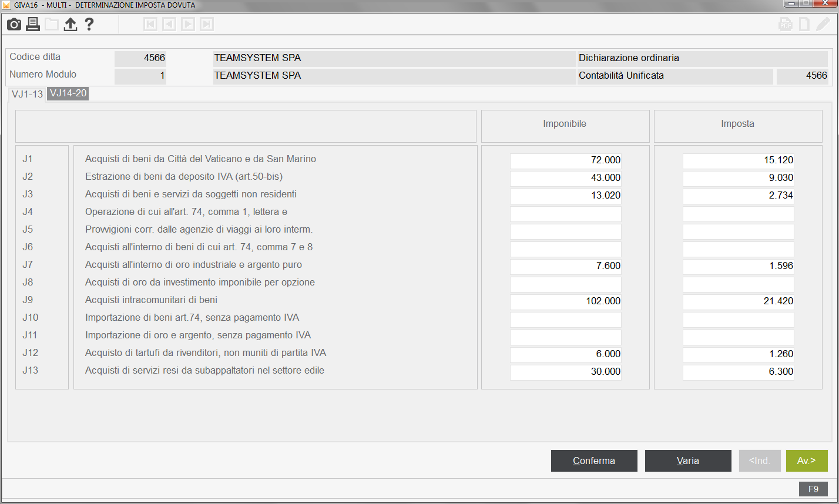
Task: Click the empty J6 Imposta field
Action: (739, 248)
